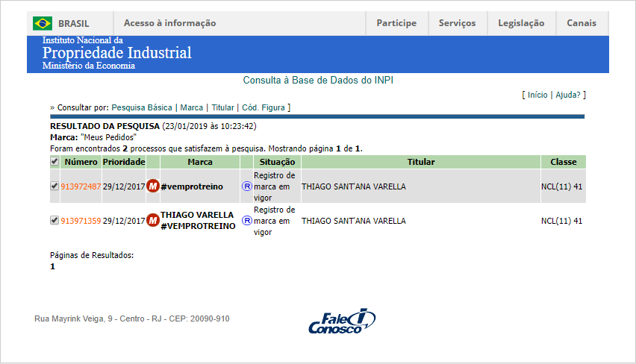The height and width of the screenshot is (364, 636).
Task: Click the registered R icon in row 913972487
Action: click(246, 186)
